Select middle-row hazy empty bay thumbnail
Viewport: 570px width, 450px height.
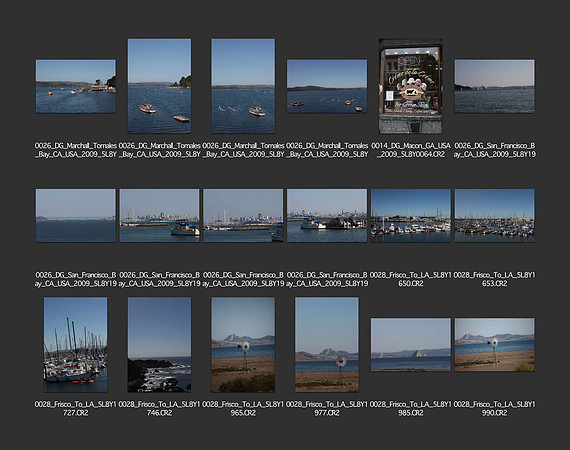[76, 215]
